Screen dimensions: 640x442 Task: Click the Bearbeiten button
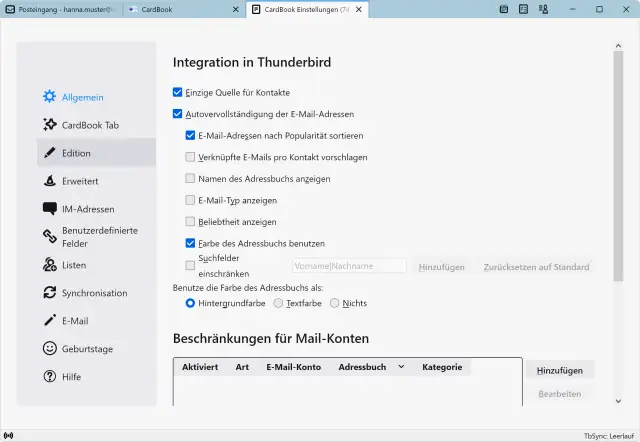(560, 393)
